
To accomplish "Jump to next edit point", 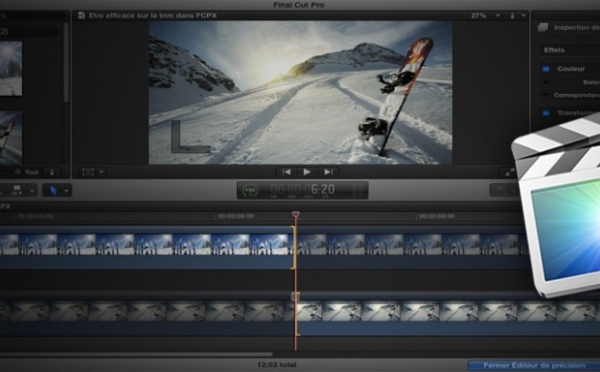I will tap(328, 172).
